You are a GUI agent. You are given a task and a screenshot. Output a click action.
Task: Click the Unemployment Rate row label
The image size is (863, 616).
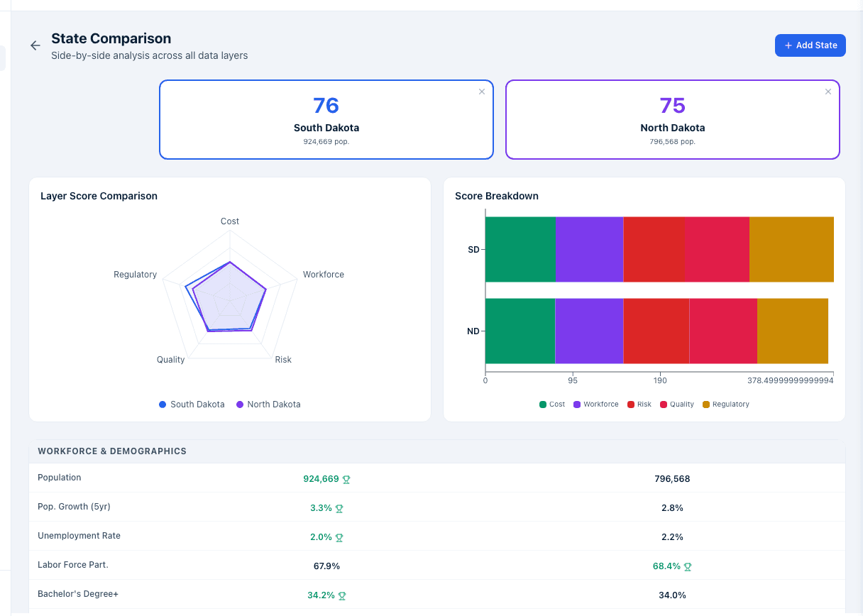tap(79, 536)
